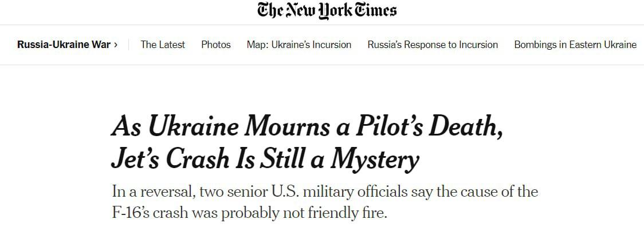This screenshot has width=644, height=235.
Task: Expand the chevron beside Russia-Ukraine War
Action: 116,45
